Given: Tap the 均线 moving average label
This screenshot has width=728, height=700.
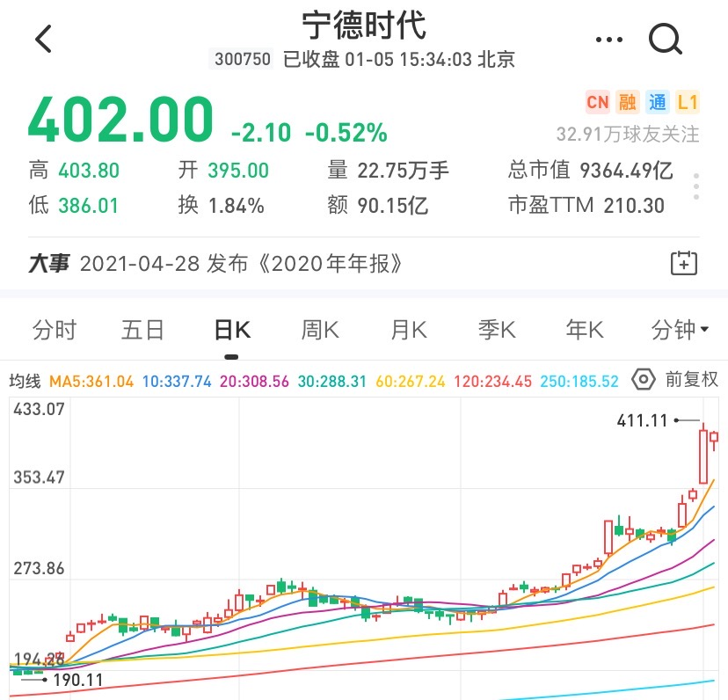Looking at the screenshot, I should [x=25, y=381].
